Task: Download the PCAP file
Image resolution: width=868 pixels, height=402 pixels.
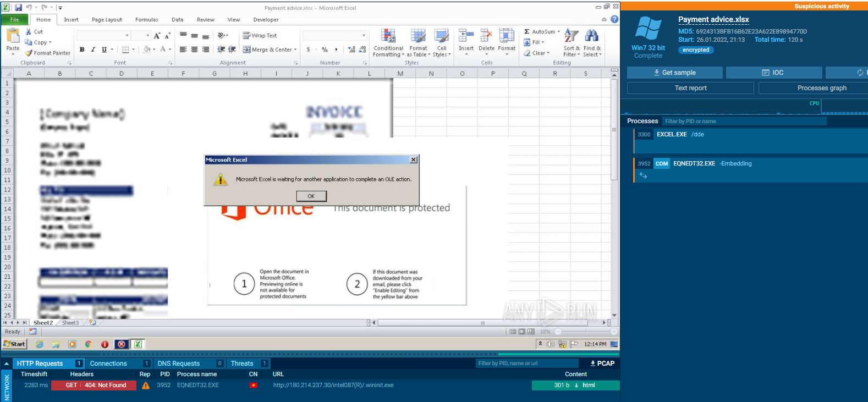Action: coord(602,364)
